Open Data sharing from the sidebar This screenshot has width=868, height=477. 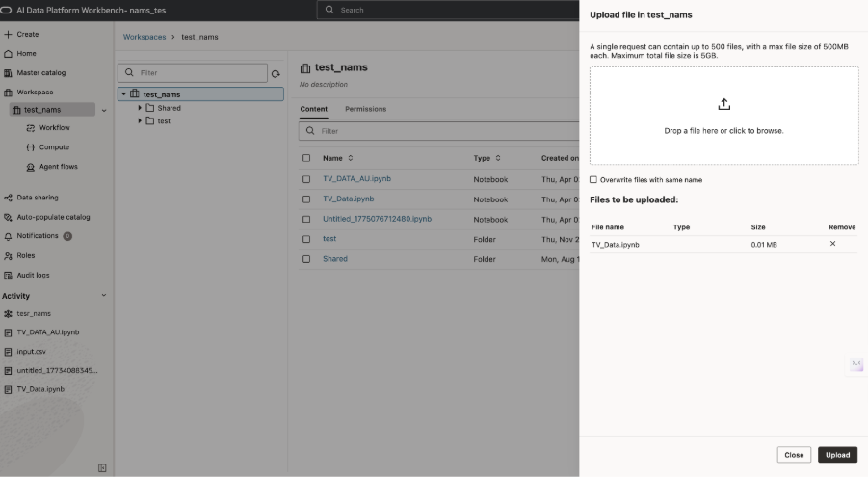(x=37, y=198)
